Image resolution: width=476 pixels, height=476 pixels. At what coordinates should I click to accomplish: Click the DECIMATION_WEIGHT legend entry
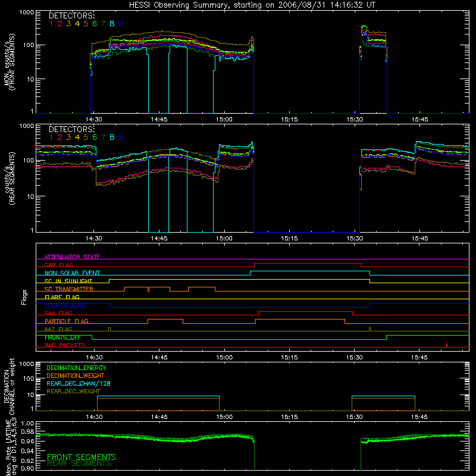[76, 375]
